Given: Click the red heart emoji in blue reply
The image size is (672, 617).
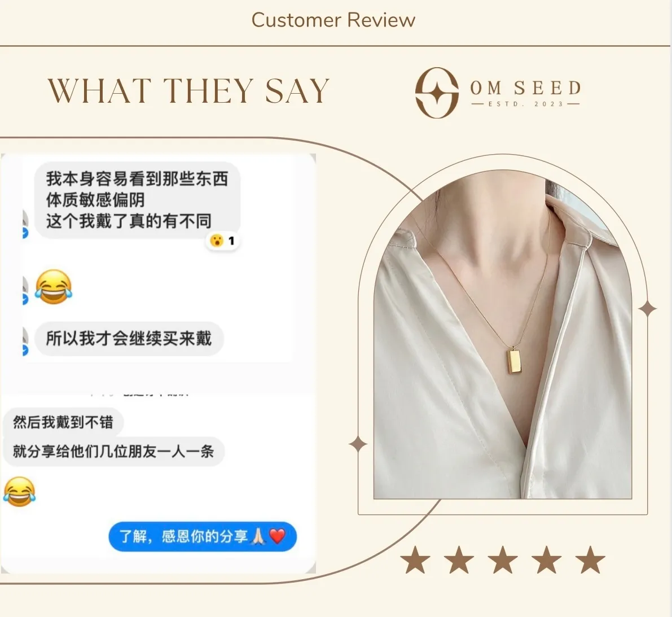Looking at the screenshot, I should [278, 536].
